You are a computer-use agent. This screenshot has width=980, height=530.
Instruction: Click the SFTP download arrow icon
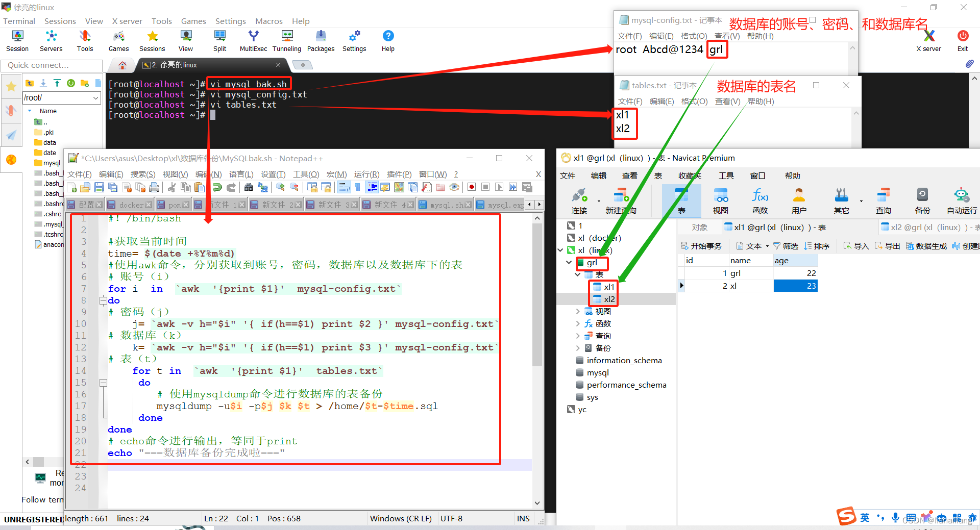click(x=43, y=83)
